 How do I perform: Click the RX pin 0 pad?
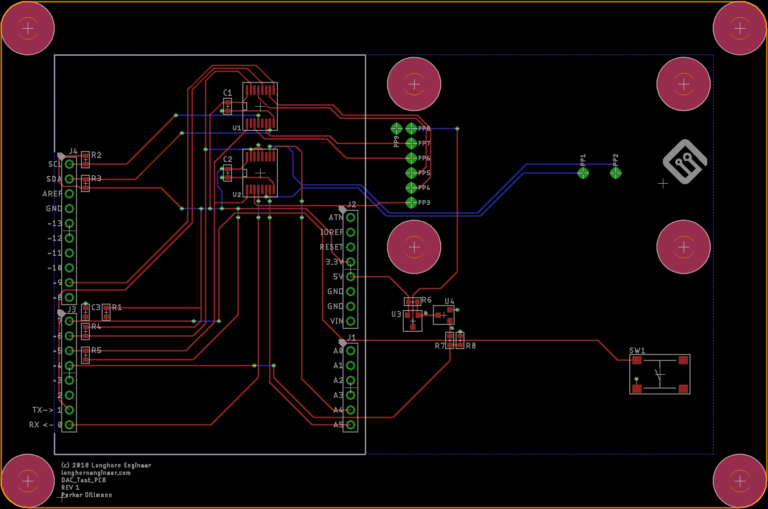point(69,425)
